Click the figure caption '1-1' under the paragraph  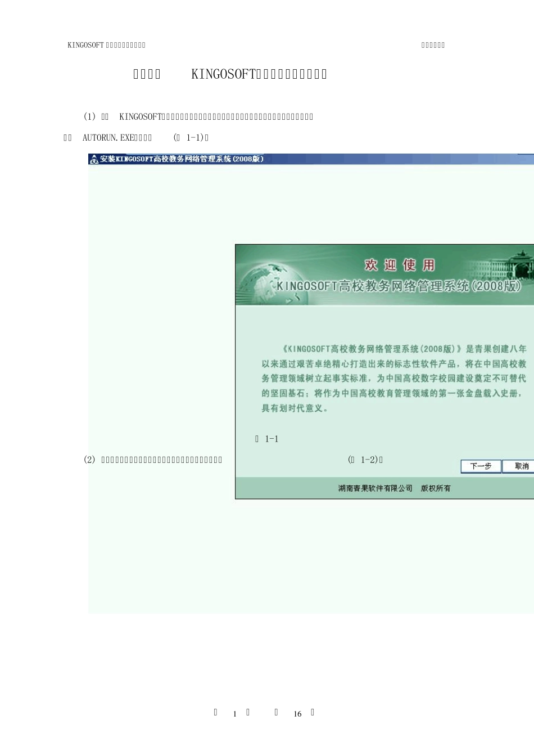coord(272,439)
